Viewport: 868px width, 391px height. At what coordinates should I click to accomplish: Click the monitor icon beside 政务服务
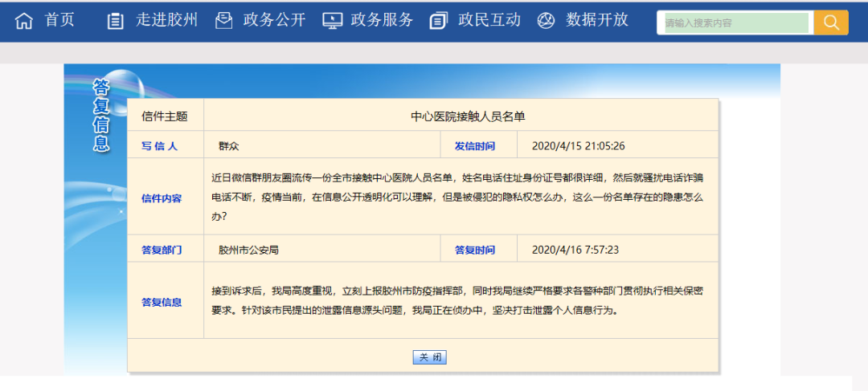[333, 22]
